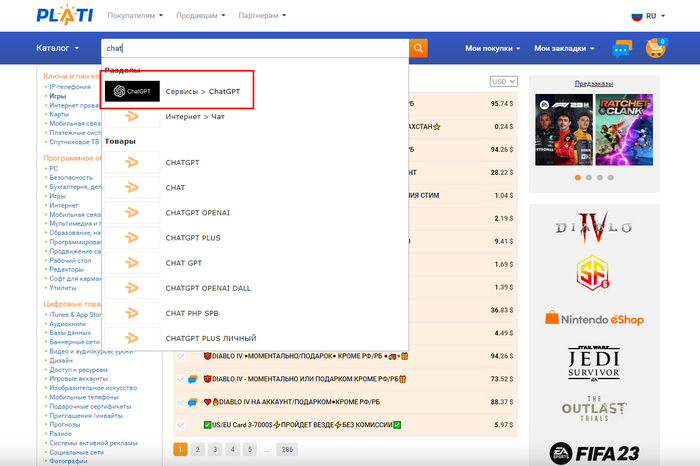Click chat bubble icon on DIABLO IV - МОМЕНТАЛЬНО row
700x466 pixels.
192,379
